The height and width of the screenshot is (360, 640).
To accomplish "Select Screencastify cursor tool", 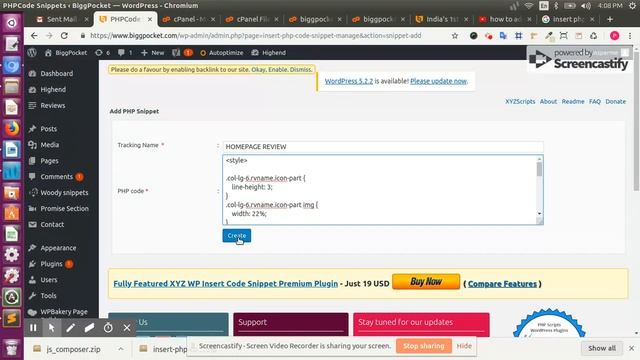I will click(52, 328).
